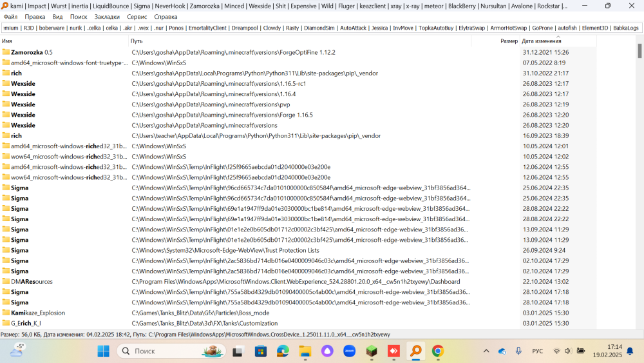
Task: Click the date 07.05.2022 8:19
Action: tap(544, 63)
